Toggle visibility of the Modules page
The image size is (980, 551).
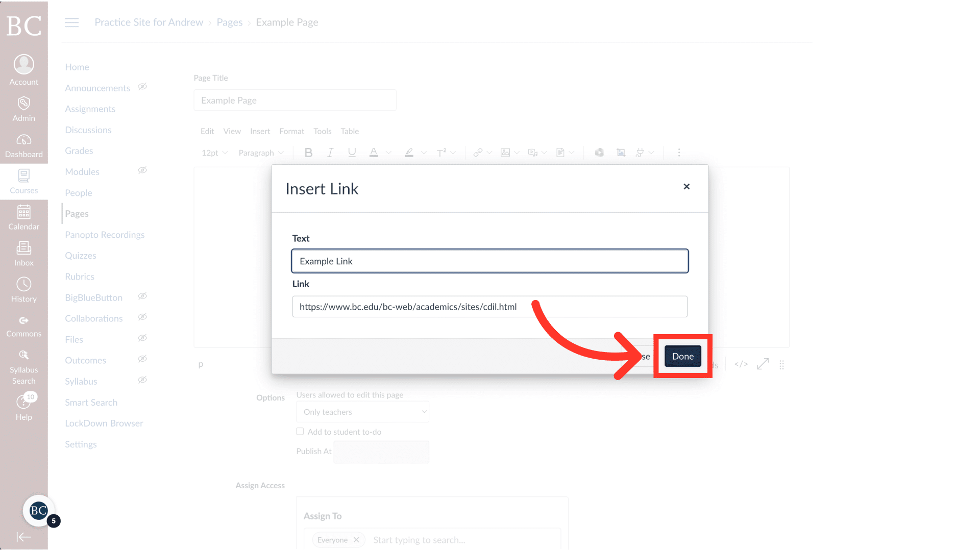click(x=142, y=170)
